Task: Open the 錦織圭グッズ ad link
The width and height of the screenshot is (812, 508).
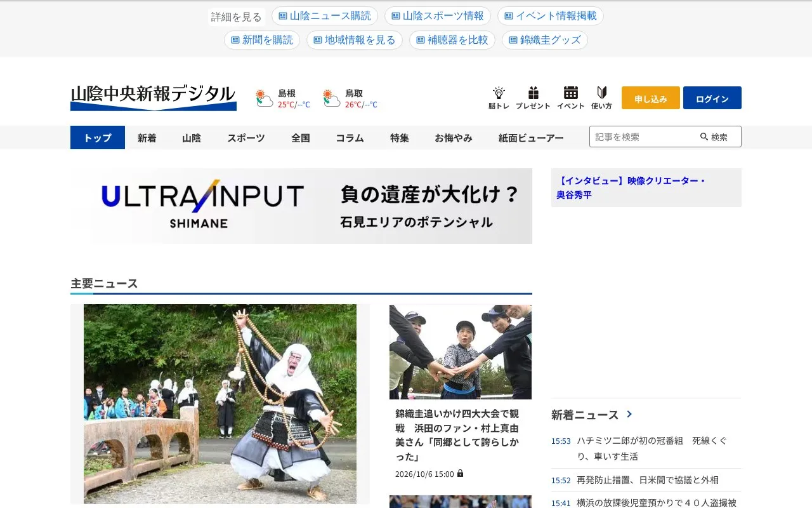Action: 545,40
